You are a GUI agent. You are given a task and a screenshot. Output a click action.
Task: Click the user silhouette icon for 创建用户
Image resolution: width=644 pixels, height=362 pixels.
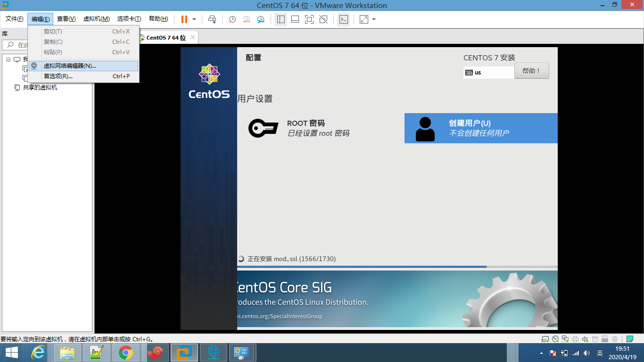tap(425, 129)
